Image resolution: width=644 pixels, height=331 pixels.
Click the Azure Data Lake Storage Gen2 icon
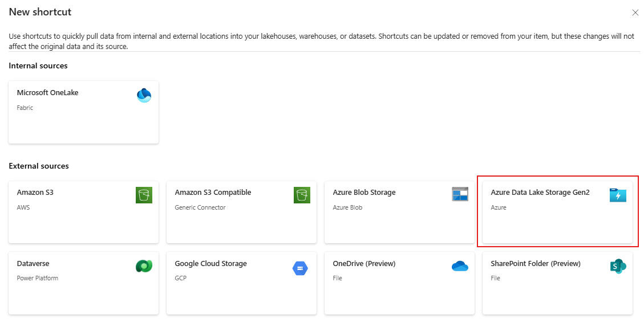click(x=618, y=195)
